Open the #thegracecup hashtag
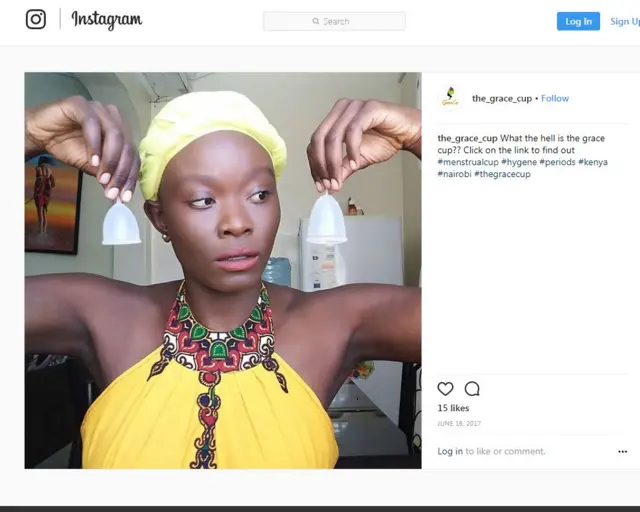Screen dimensions: 640x512 tap(502, 174)
